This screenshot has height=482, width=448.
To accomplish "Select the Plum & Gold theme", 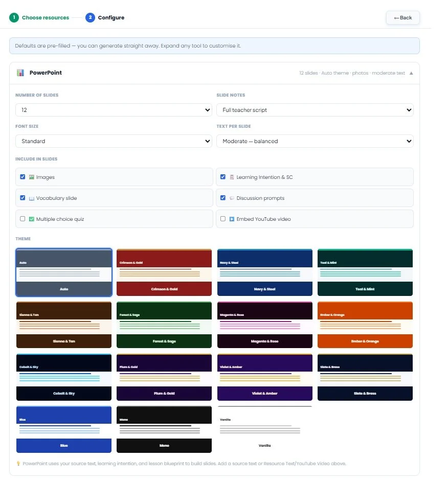I will point(164,377).
